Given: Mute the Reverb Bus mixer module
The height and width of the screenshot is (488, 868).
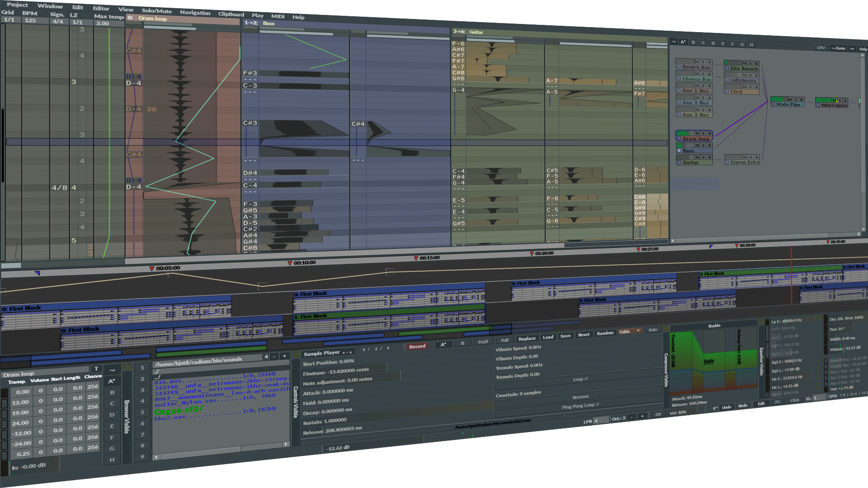Looking at the screenshot, I should point(697,61).
